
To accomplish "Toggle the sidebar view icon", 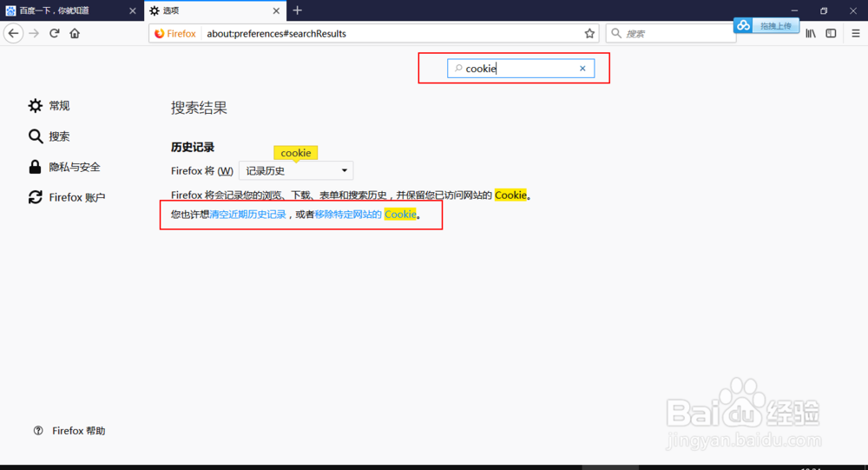I will 831,33.
